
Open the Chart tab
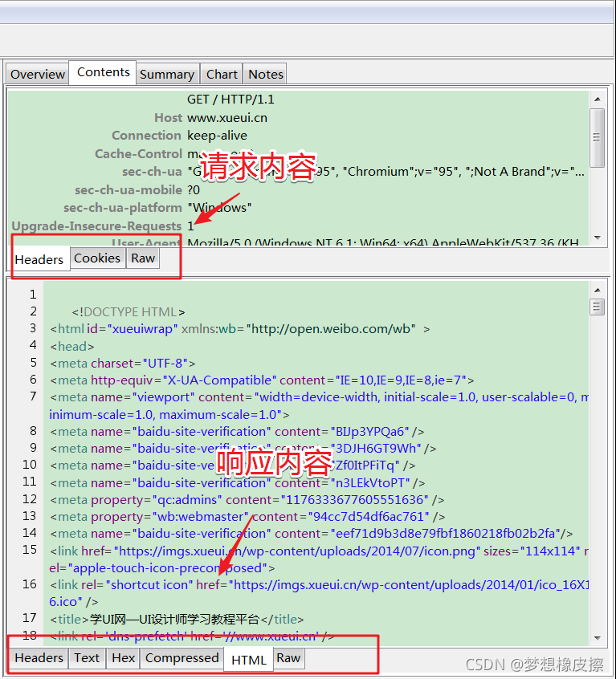tap(222, 74)
